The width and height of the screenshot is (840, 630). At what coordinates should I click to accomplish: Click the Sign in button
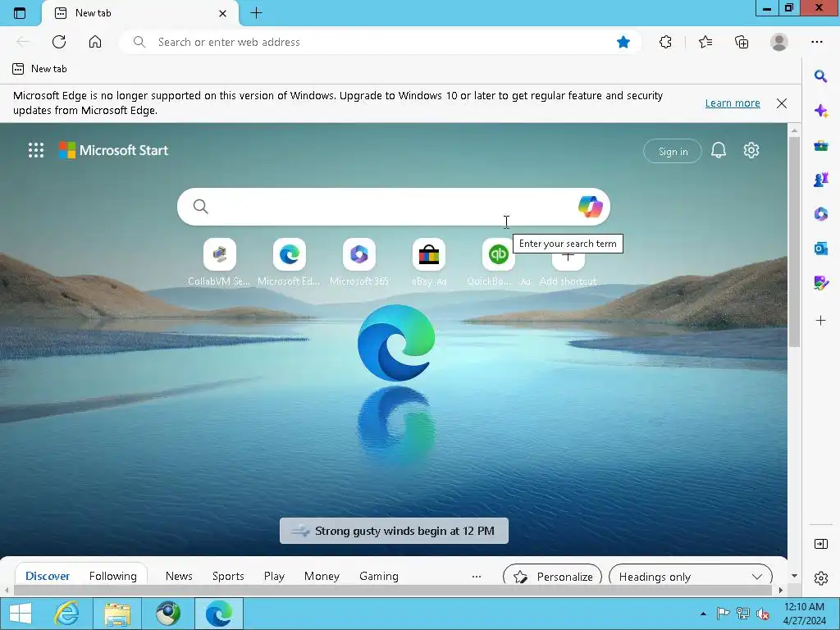pyautogui.click(x=673, y=152)
